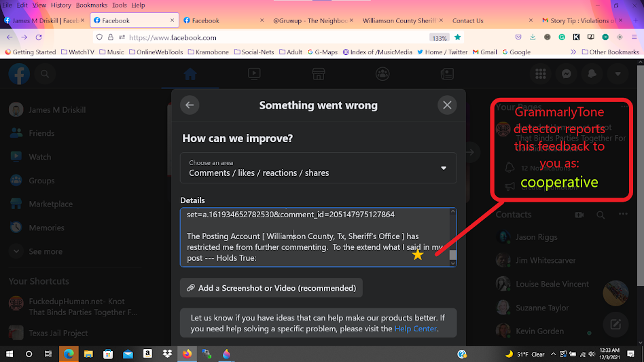The height and width of the screenshot is (362, 644).
Task: Open the Pocket save icon
Action: [x=518, y=37]
